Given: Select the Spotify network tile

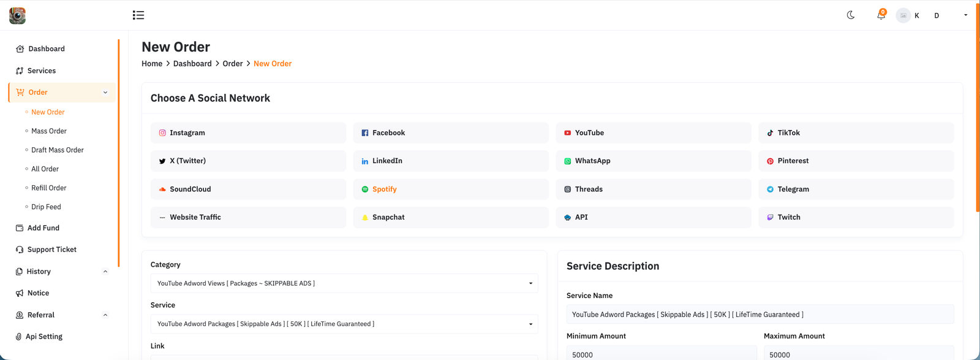Looking at the screenshot, I should pos(450,190).
